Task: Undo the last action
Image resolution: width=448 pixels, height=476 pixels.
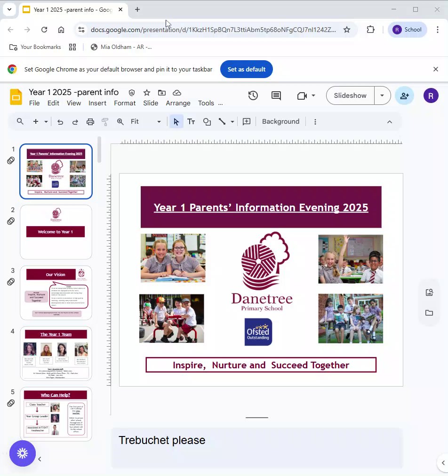Action: click(60, 122)
